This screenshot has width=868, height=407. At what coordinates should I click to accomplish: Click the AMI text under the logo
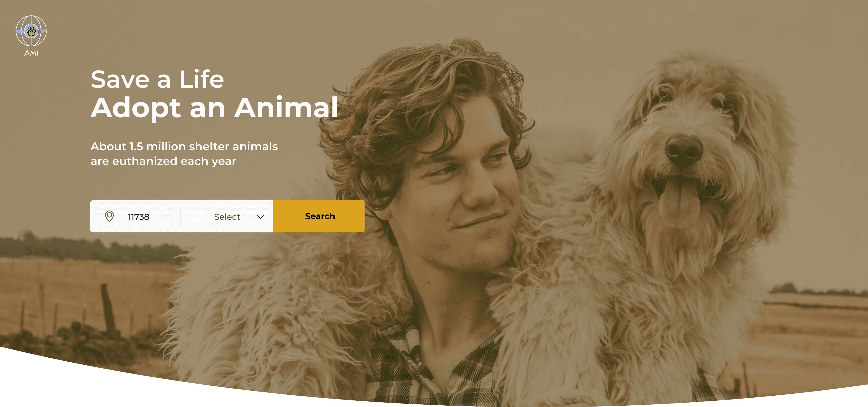[x=31, y=53]
